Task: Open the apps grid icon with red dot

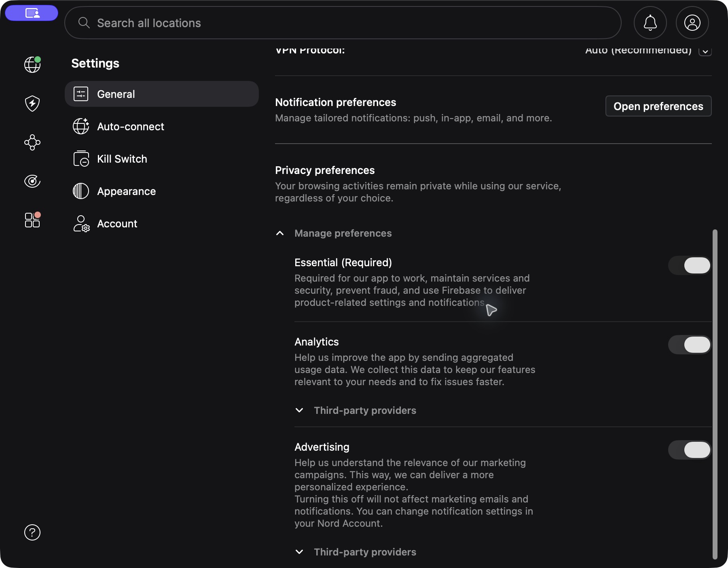Action: 32,220
